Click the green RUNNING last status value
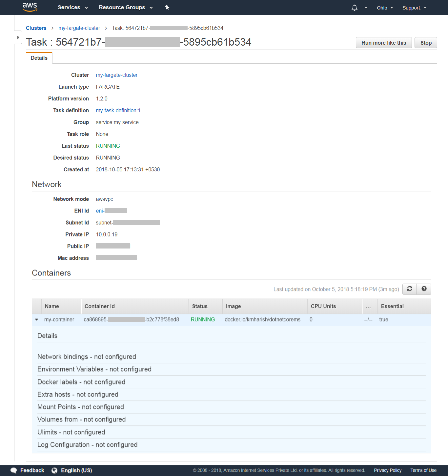The height and width of the screenshot is (476, 448). (x=108, y=146)
